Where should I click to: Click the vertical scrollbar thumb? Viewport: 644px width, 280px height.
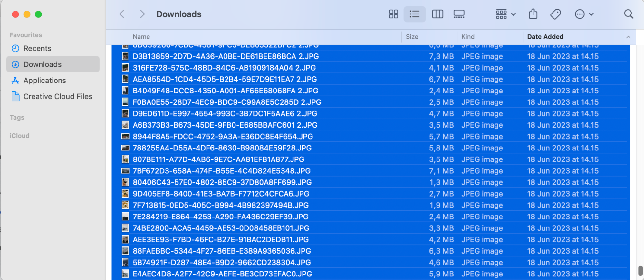click(640, 271)
